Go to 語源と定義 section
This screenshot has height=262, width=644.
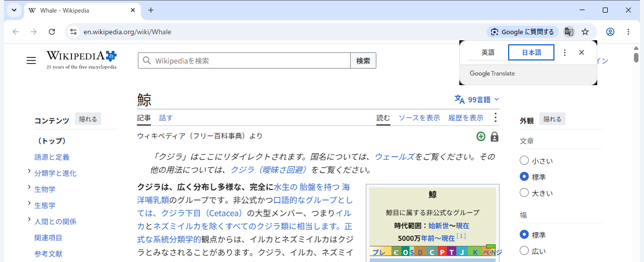coord(52,157)
